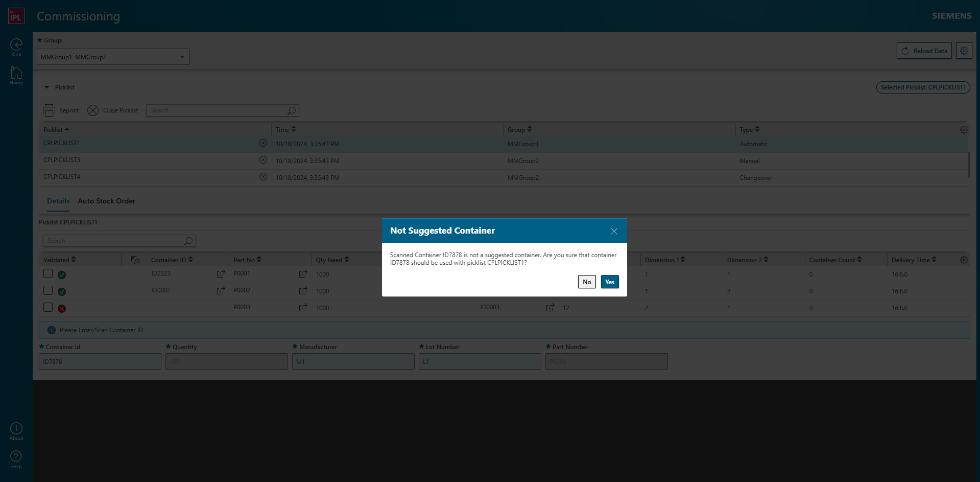Check the checkbox on the P0003 row
The image size is (980, 482).
click(47, 307)
